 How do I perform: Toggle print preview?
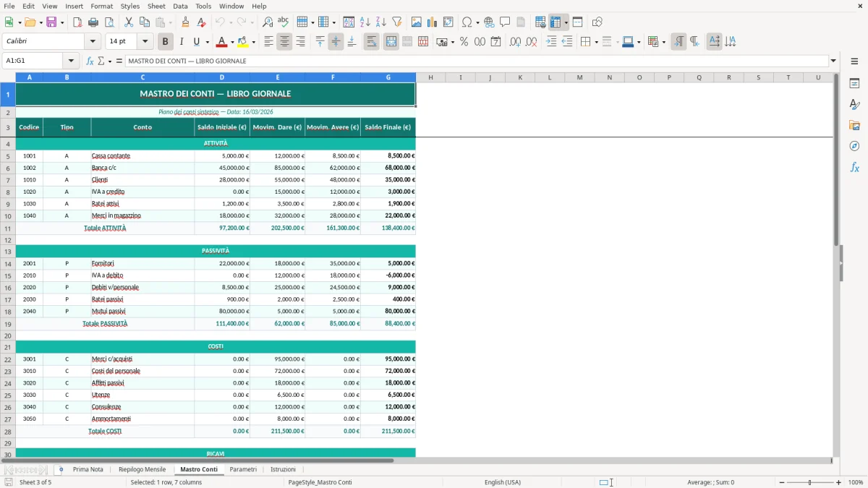pyautogui.click(x=109, y=22)
